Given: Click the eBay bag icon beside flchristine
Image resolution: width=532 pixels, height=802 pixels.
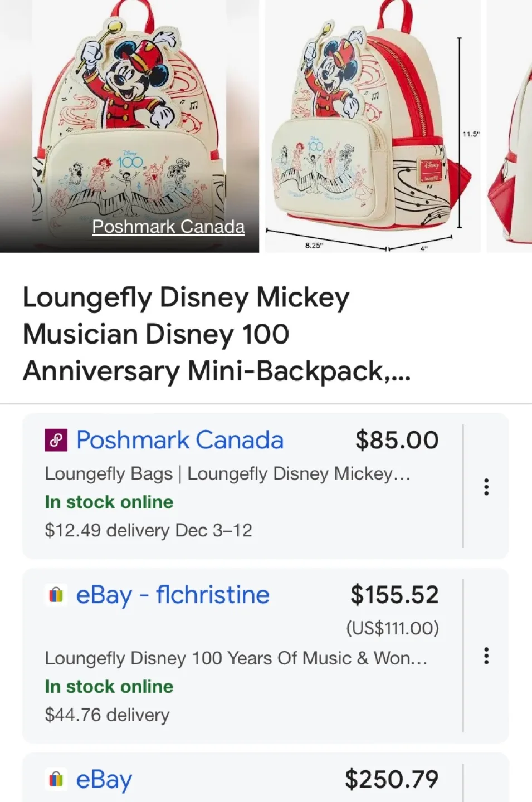Looking at the screenshot, I should 55,595.
